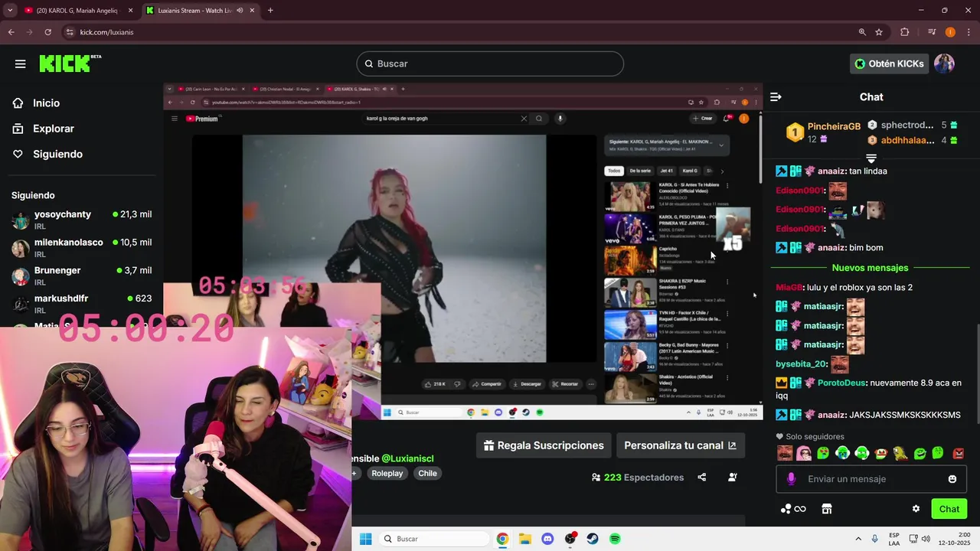Expand the gifters leaderboard chevron

pos(871,158)
